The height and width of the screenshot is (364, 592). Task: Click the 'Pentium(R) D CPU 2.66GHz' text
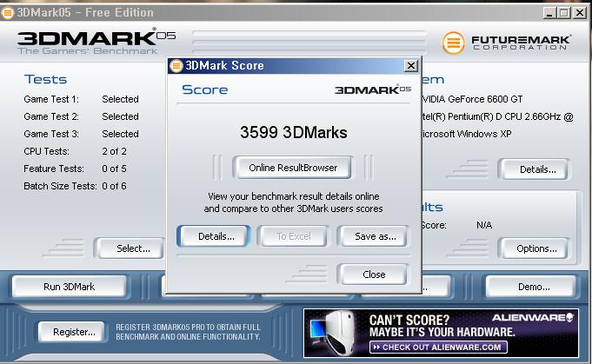(x=504, y=116)
